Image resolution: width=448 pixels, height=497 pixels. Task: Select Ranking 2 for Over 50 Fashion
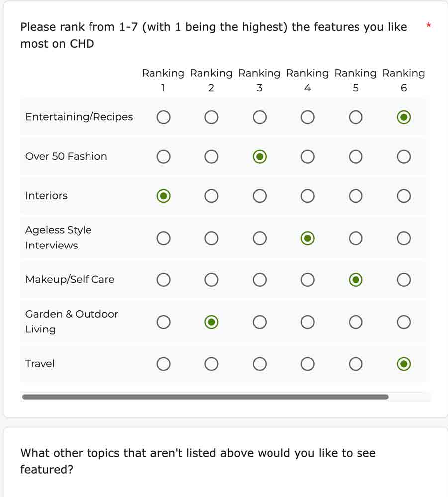(x=211, y=156)
